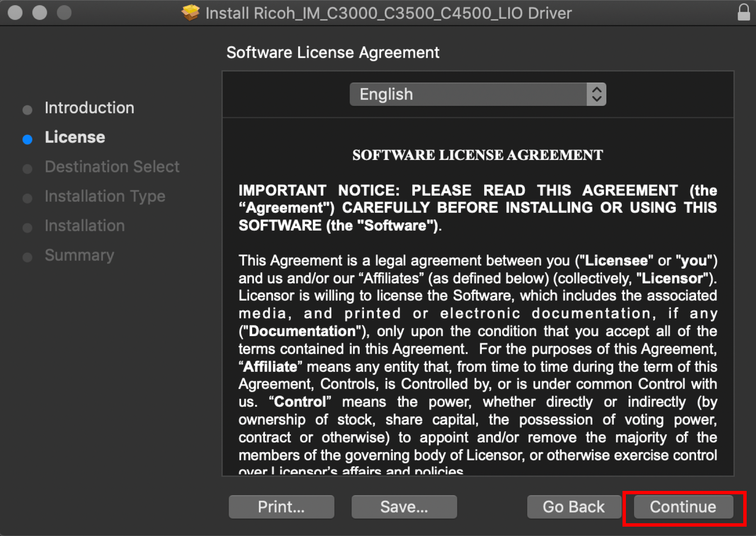Click the bullet beside Summary
756x536 pixels.
coord(28,257)
